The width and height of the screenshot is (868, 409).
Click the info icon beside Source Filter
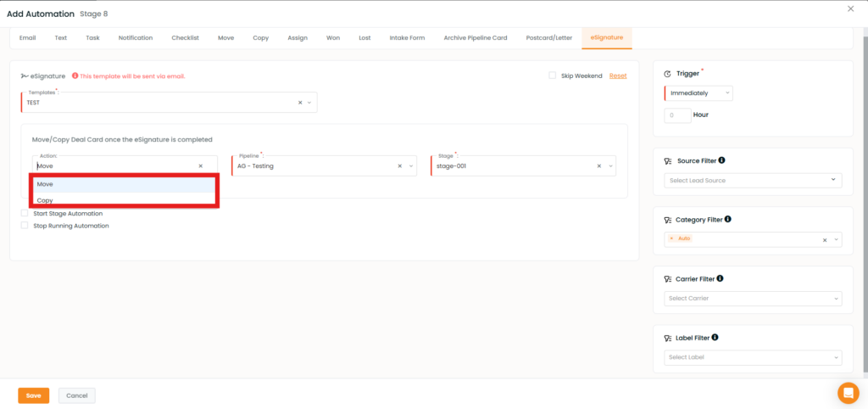[x=722, y=160]
